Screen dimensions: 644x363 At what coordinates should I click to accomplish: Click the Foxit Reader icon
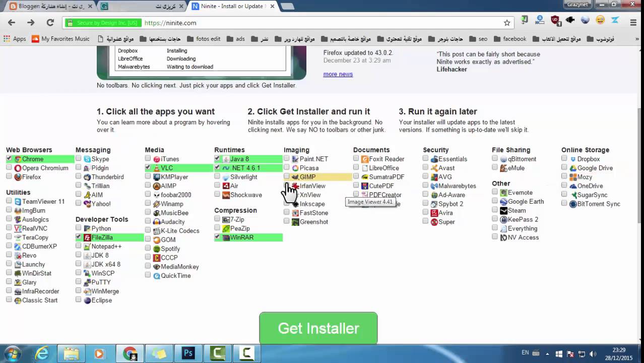(x=365, y=159)
